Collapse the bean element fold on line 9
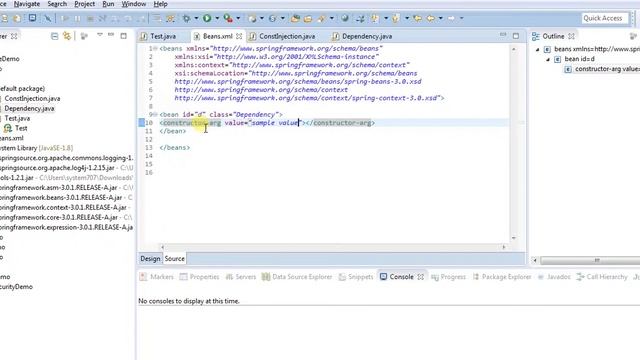 pos(155,114)
